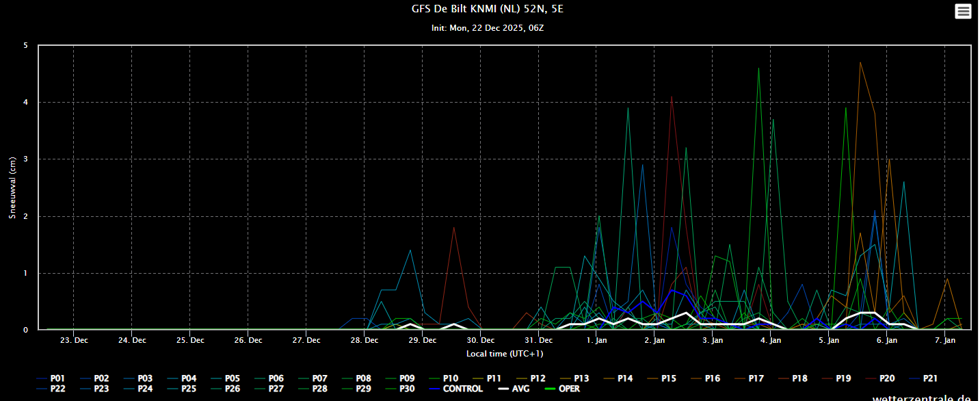
Task: Click the '30. Dec' x-axis label
Action: tap(481, 340)
